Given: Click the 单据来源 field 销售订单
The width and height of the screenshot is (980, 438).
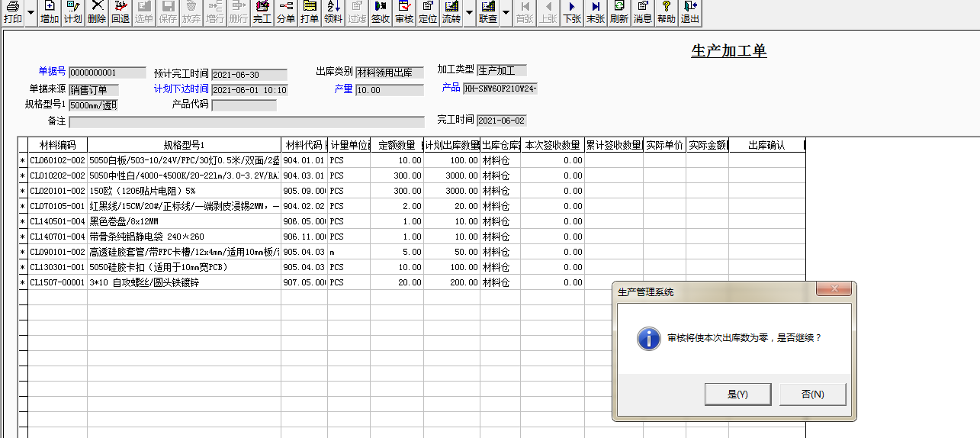Looking at the screenshot, I should tap(94, 90).
